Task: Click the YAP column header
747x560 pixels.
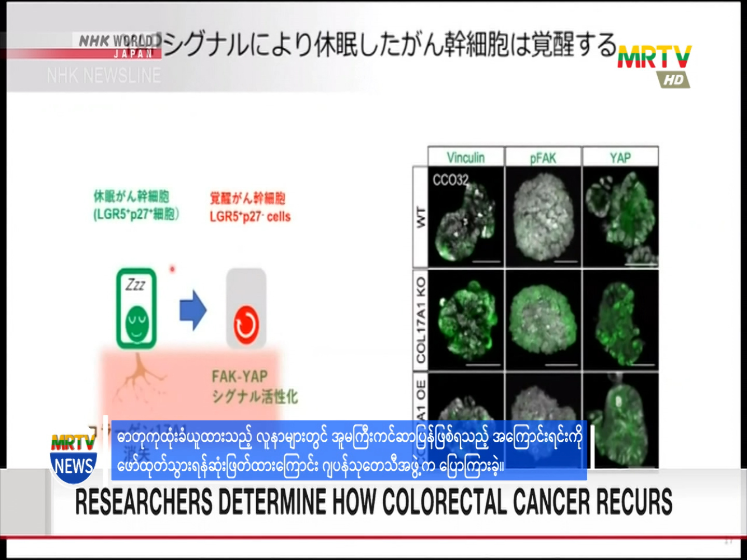Action: click(620, 158)
